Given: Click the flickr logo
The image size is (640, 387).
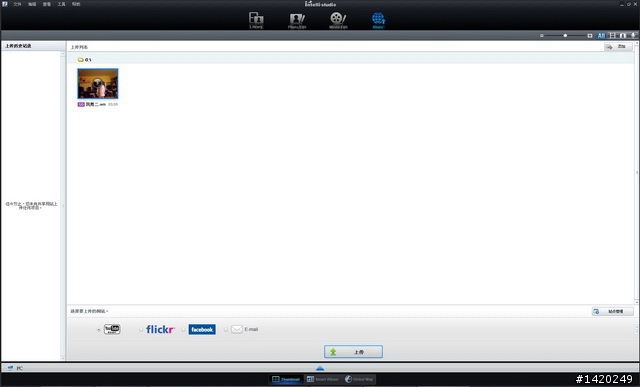Looking at the screenshot, I should point(160,329).
